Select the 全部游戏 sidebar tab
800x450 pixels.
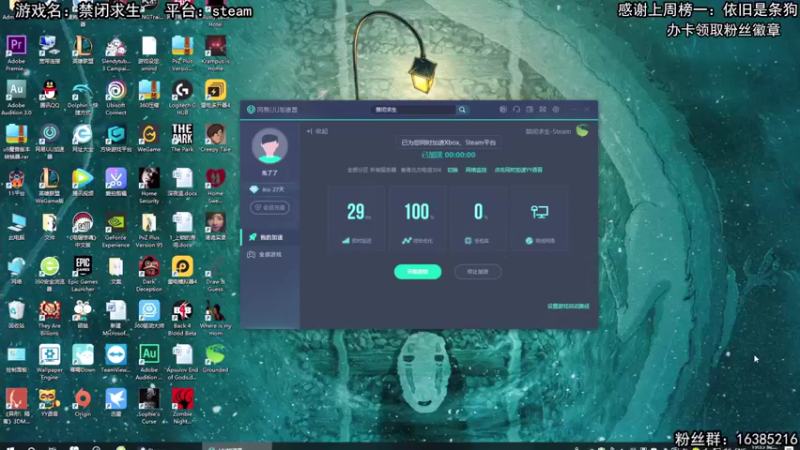(270, 255)
